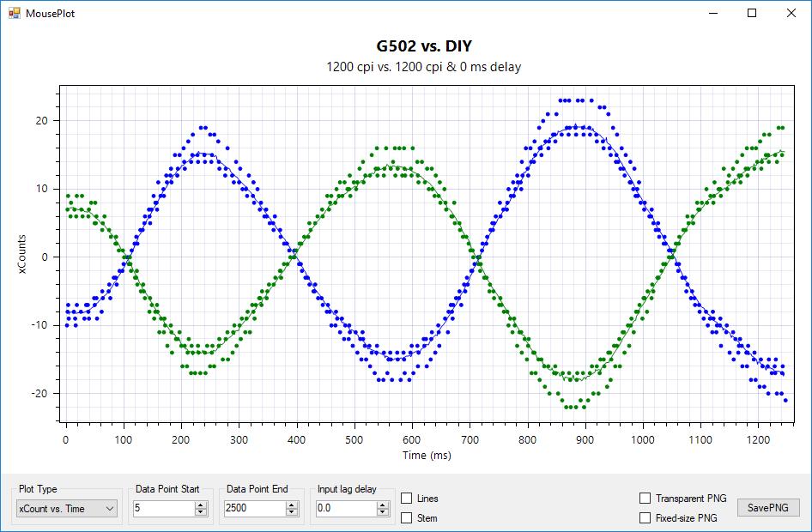Decrement Data Point End using down arrow
The height and width of the screenshot is (532, 812).
[293, 512]
